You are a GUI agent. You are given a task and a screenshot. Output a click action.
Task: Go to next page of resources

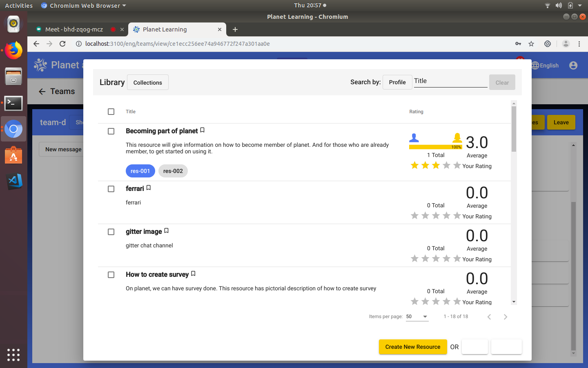[506, 317]
